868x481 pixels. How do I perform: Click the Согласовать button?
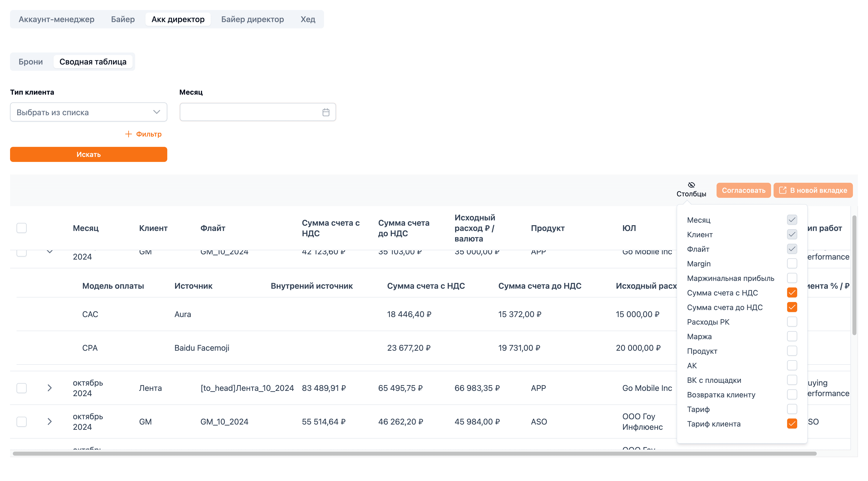[x=743, y=190]
